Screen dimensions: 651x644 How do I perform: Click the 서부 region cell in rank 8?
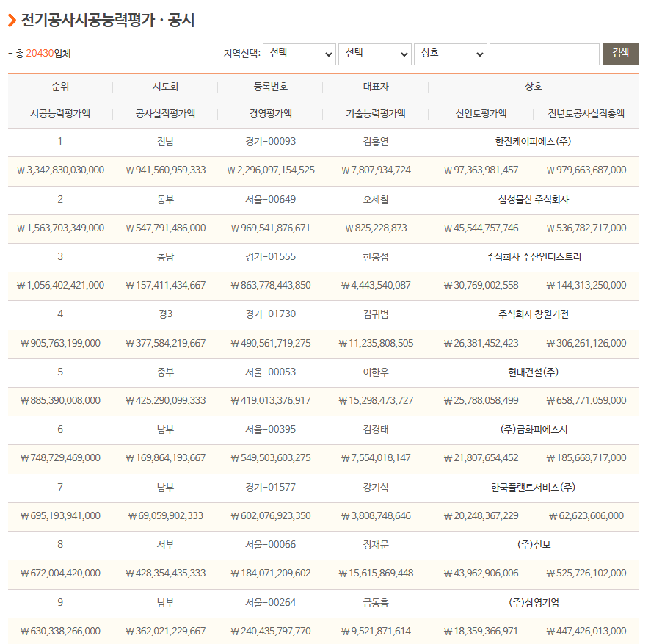click(x=165, y=544)
